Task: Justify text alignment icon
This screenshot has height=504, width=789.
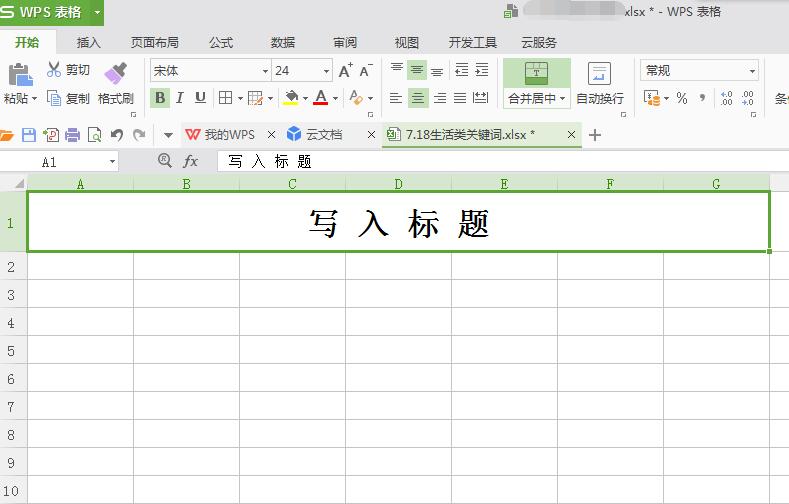Action: tap(460, 98)
